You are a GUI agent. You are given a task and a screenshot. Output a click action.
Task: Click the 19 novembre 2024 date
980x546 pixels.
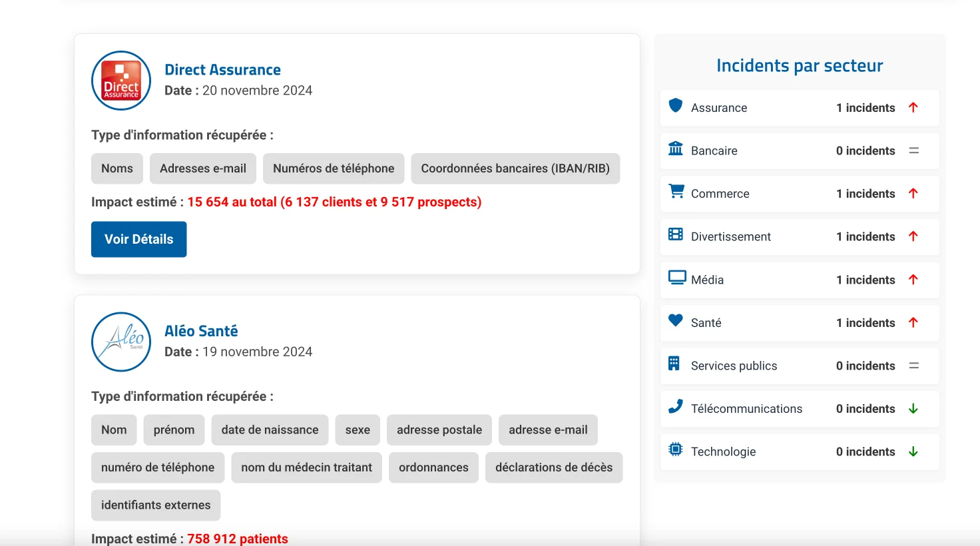click(257, 352)
